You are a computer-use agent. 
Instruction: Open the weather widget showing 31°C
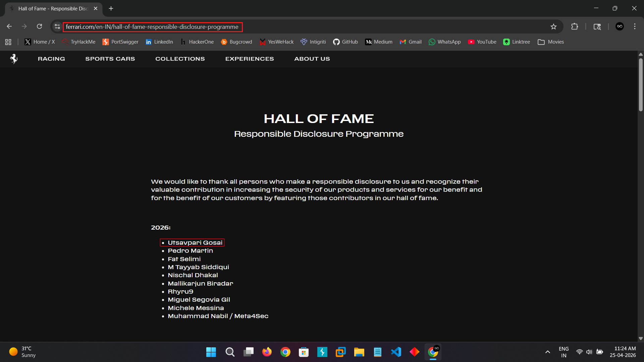(22, 352)
